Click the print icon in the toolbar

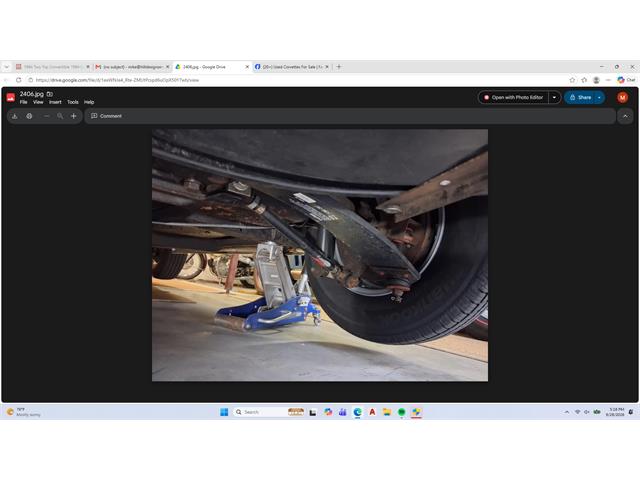(x=29, y=116)
